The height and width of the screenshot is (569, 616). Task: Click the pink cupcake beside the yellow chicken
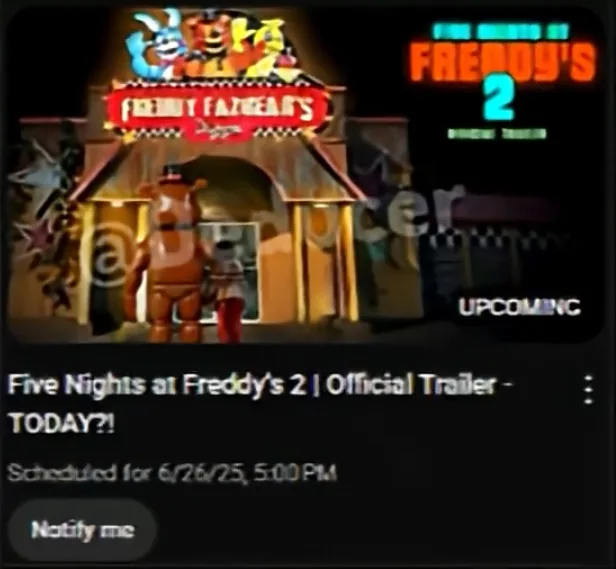pyautogui.click(x=288, y=60)
